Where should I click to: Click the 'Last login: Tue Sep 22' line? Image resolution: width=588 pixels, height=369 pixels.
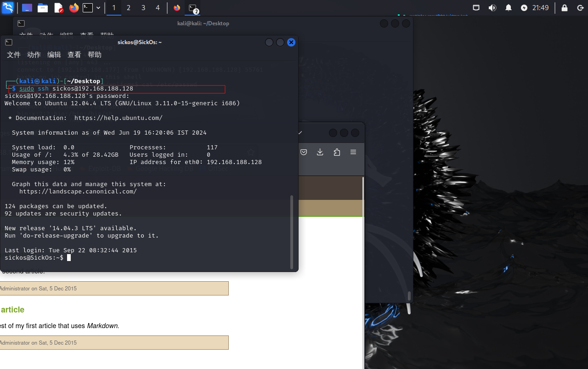[x=71, y=250]
